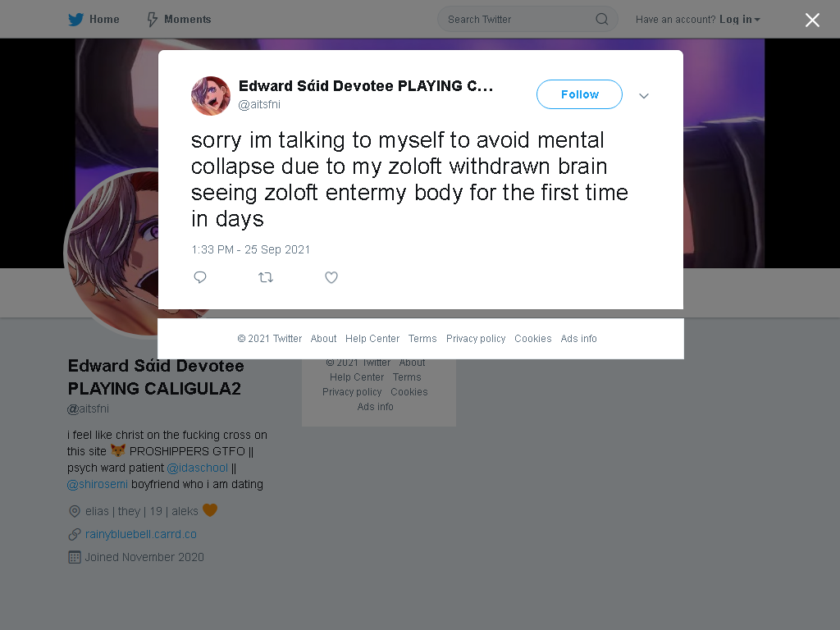840x630 pixels.
Task: Follow the @aitsfni account
Action: pyautogui.click(x=580, y=94)
